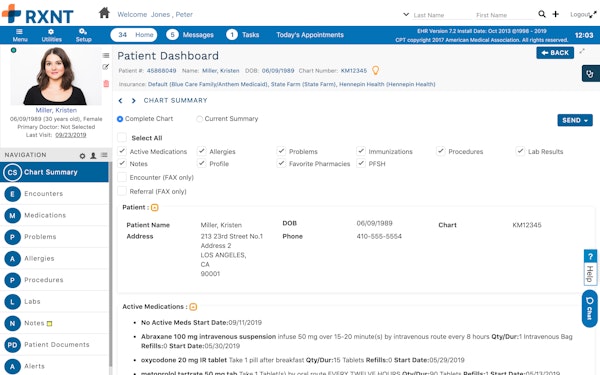This screenshot has width=600, height=375.
Task: Open navigation settings gear icon
Action: [x=82, y=156]
